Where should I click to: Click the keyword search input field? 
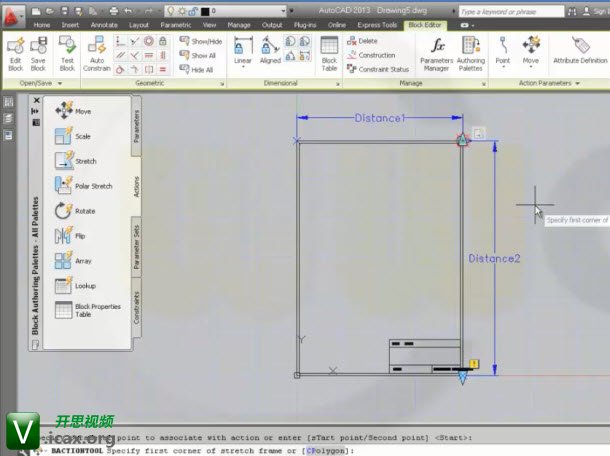[511, 12]
